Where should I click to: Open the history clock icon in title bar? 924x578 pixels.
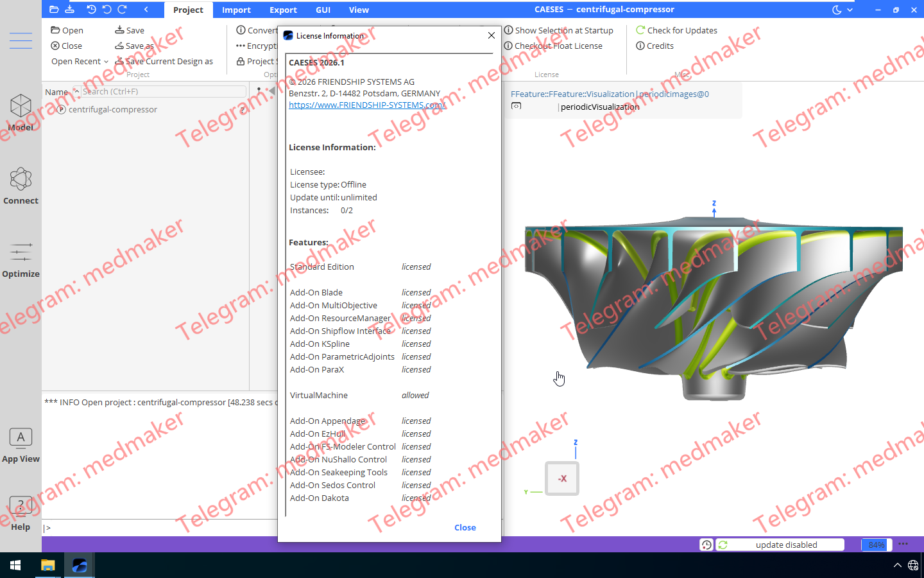pyautogui.click(x=91, y=10)
